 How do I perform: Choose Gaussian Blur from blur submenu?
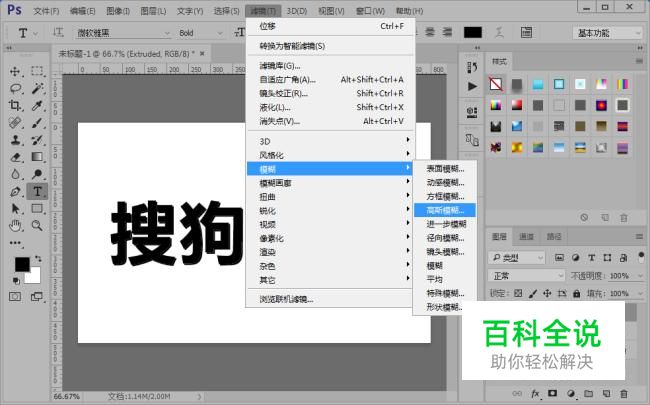click(445, 210)
